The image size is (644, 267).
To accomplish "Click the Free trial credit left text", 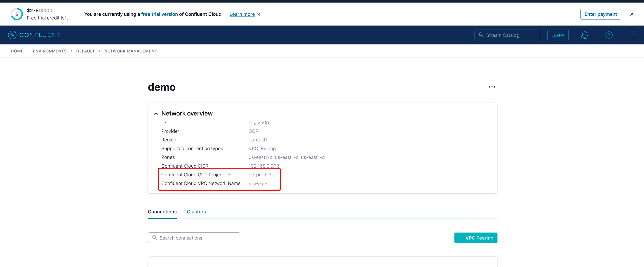I will 47,18.
